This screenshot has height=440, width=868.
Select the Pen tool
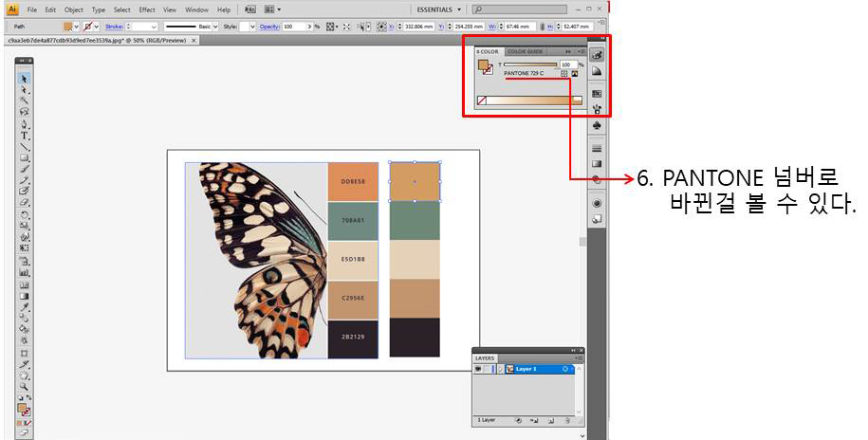(24, 124)
